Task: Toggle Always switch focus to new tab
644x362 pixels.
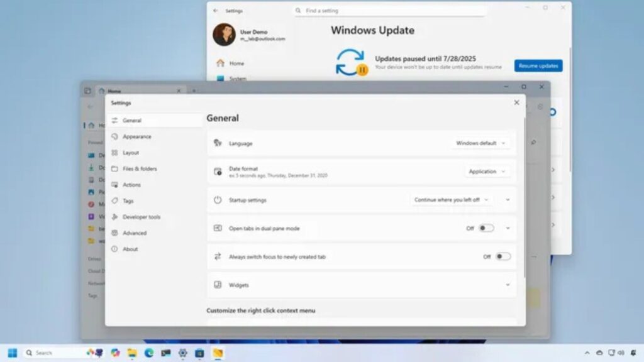Action: click(502, 256)
